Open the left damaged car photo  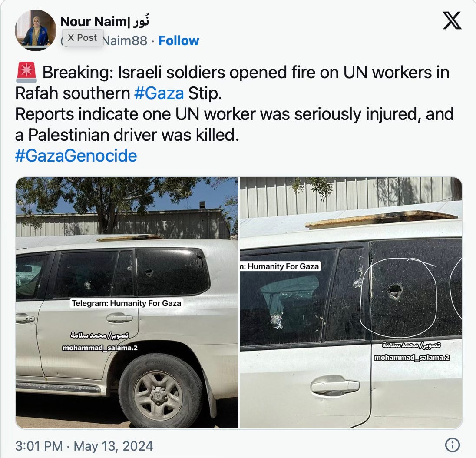tap(126, 302)
